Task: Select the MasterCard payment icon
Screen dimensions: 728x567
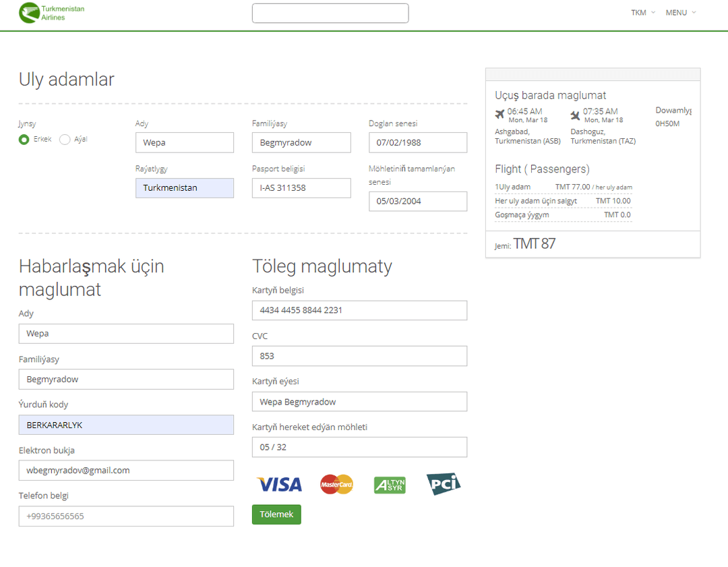Action: point(336,484)
